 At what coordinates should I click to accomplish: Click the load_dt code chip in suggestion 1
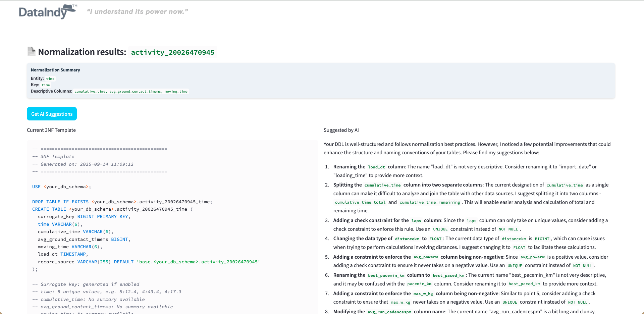click(376, 167)
